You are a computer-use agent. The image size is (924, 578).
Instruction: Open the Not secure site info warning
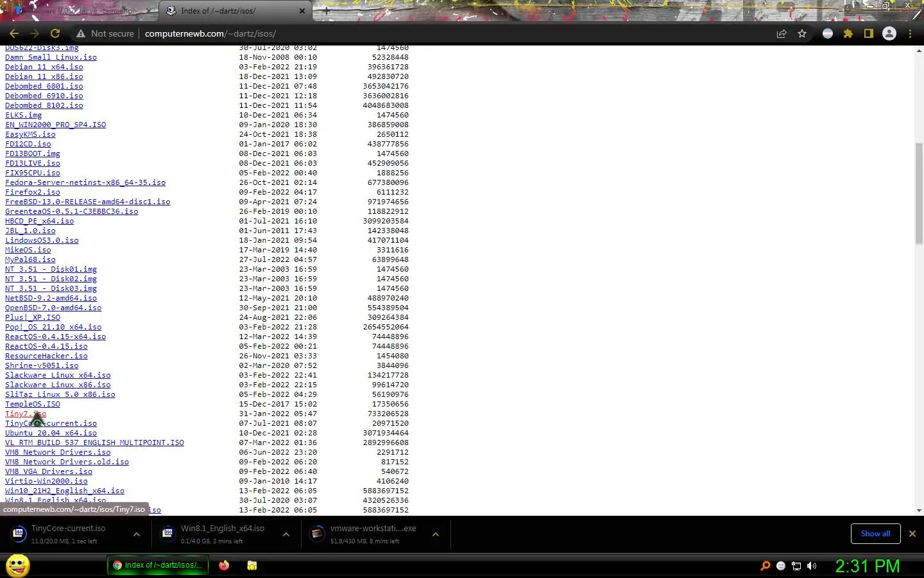(x=105, y=33)
